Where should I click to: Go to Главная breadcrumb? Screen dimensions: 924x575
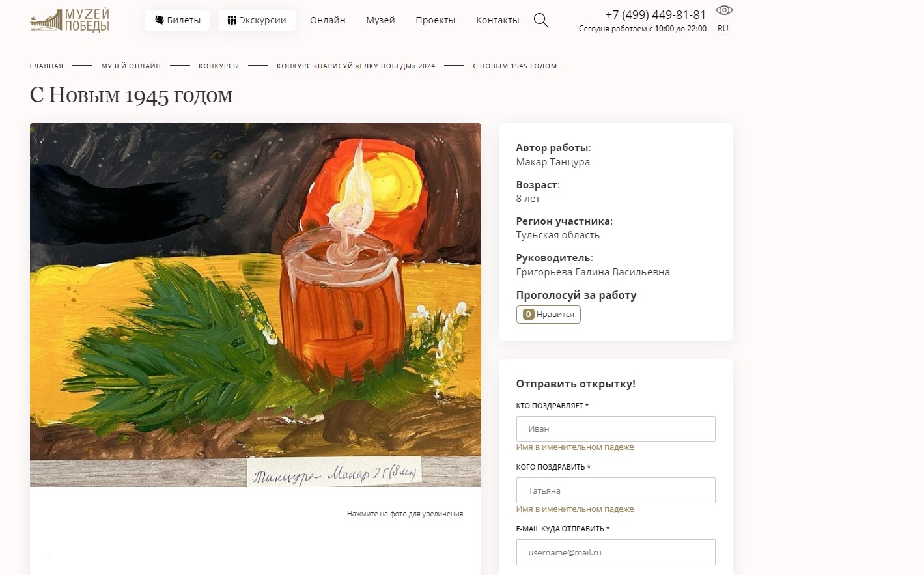point(47,66)
